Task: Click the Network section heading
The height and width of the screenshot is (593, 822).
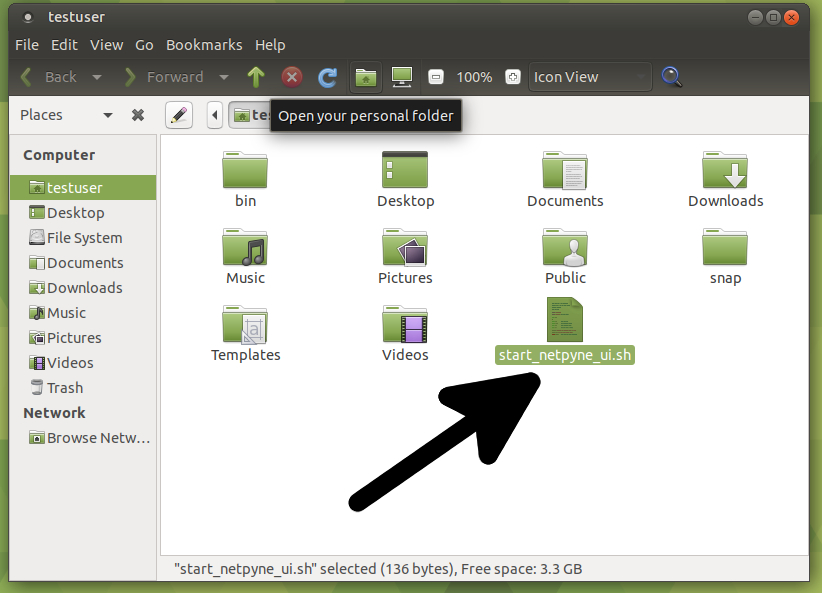Action: click(x=54, y=413)
